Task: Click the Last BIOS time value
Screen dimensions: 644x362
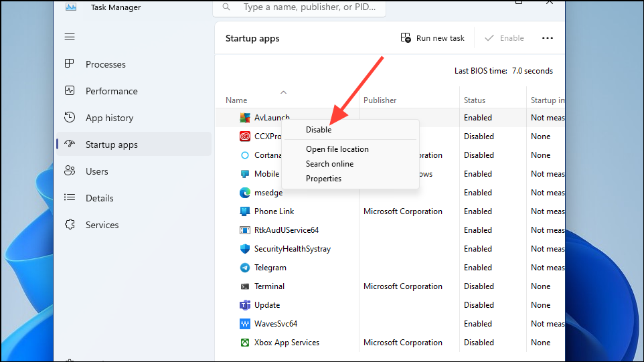Action: click(532, 71)
